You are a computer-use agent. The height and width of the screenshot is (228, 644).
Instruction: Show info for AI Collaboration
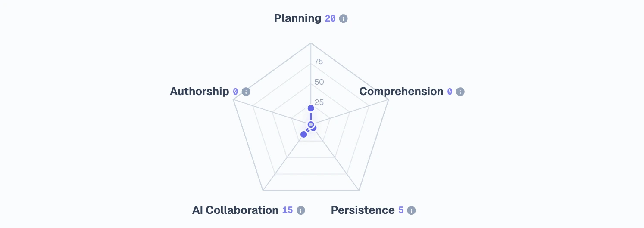tap(301, 210)
